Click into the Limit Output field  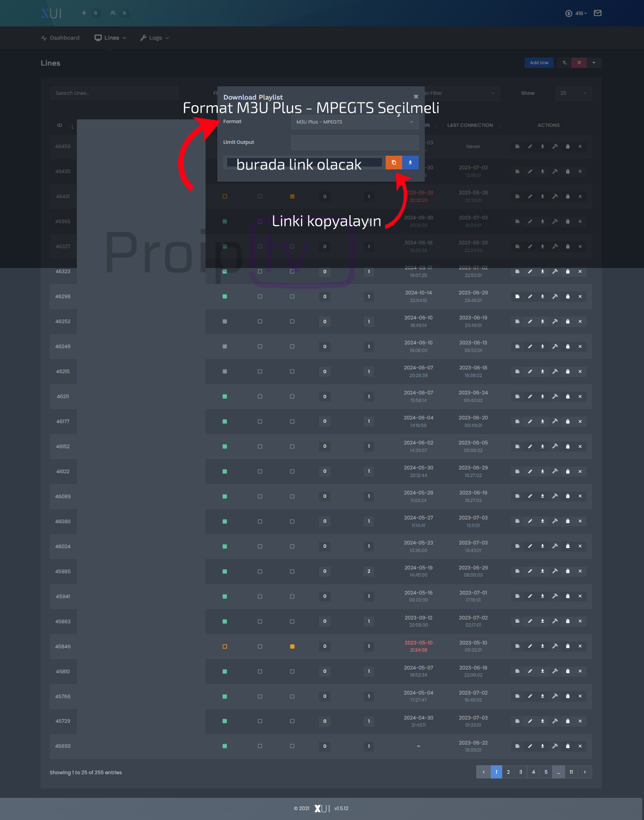tap(355, 142)
